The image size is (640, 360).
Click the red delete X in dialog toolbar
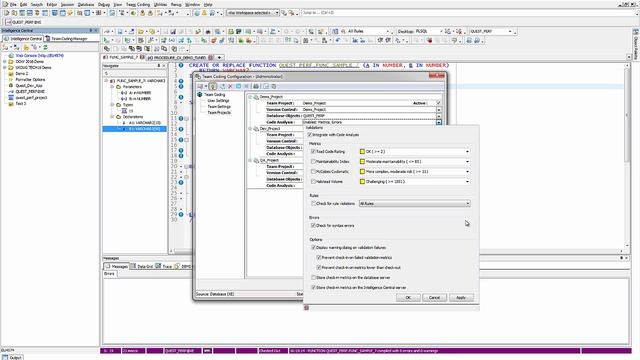pos(230,87)
